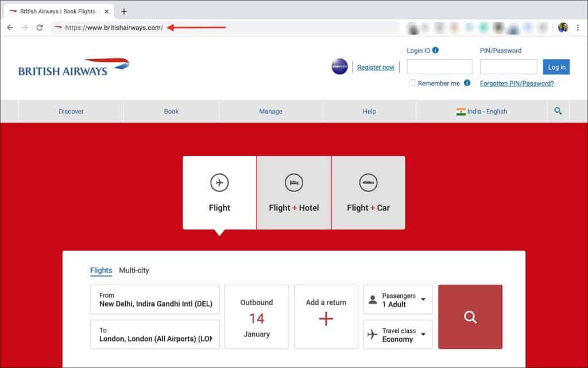
Task: Select the Flight booking tab
Action: (x=219, y=193)
